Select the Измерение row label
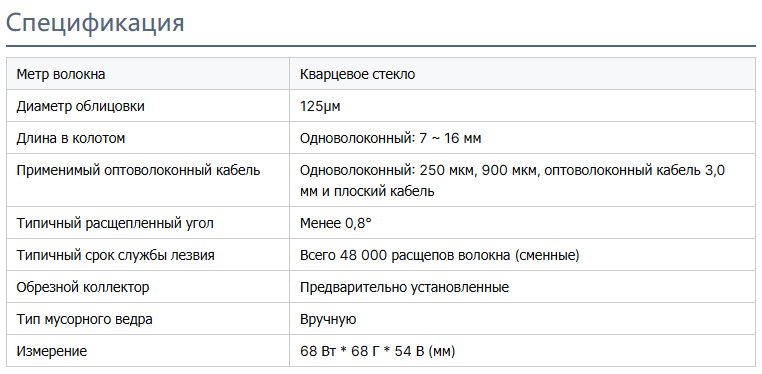The height and width of the screenshot is (374, 762). click(52, 351)
